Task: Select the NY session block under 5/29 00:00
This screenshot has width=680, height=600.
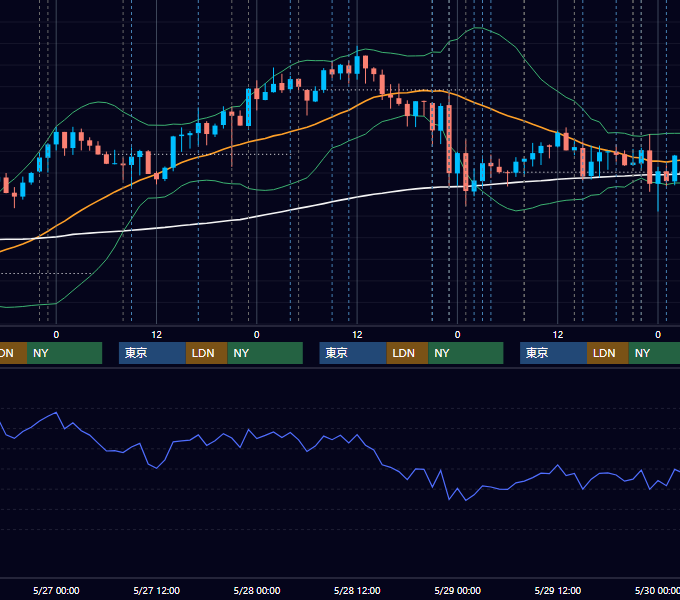Action: (466, 353)
